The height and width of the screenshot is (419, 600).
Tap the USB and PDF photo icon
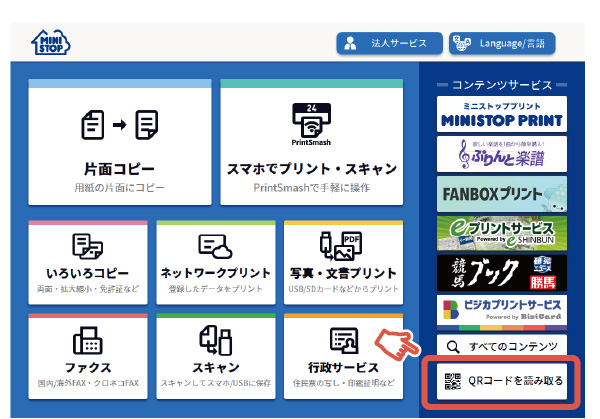tap(341, 246)
